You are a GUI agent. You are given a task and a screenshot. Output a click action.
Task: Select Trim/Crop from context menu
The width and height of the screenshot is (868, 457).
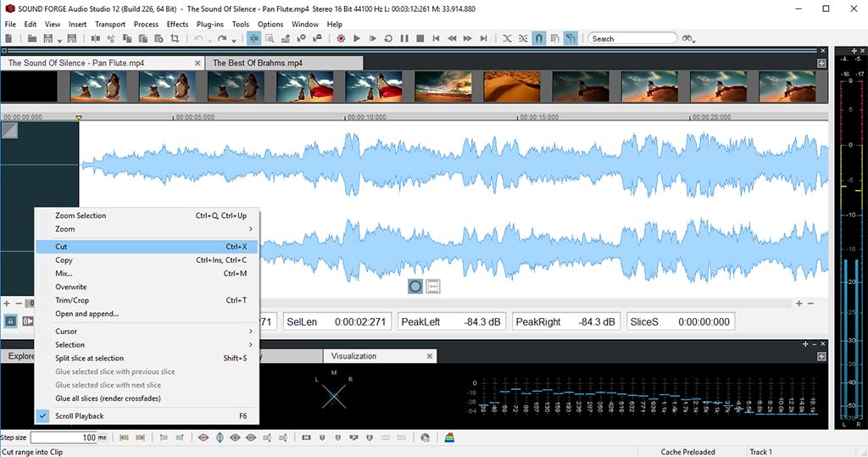[147, 300]
